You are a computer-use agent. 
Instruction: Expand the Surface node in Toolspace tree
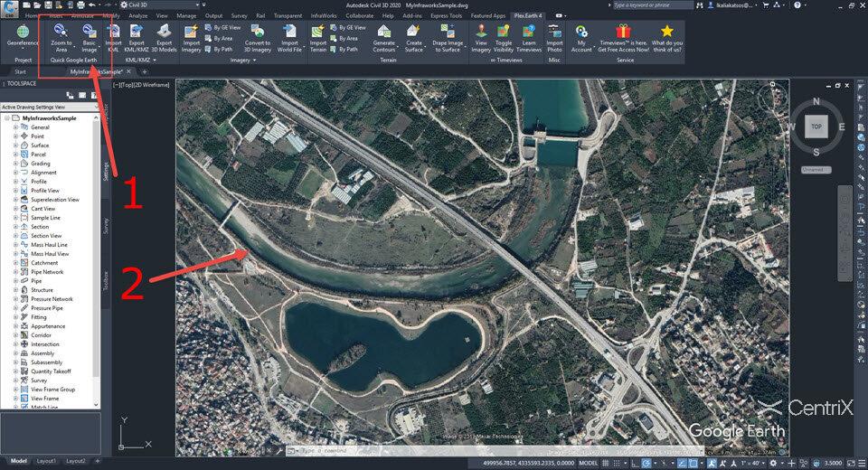(x=15, y=146)
